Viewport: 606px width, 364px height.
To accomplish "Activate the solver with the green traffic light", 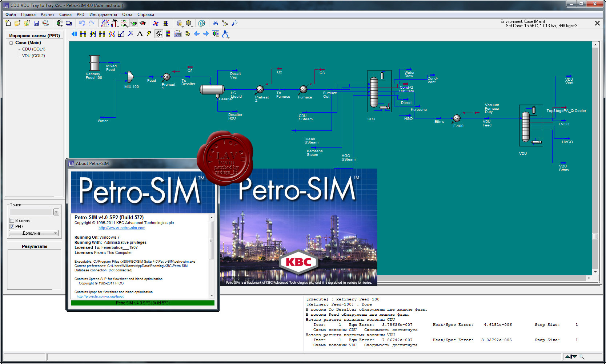I will (134, 23).
